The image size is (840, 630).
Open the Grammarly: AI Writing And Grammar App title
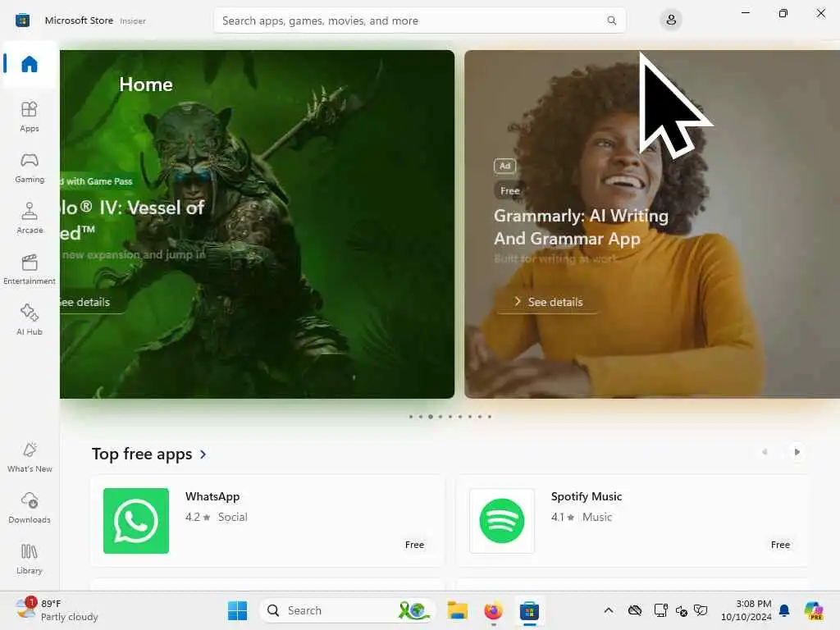(581, 226)
